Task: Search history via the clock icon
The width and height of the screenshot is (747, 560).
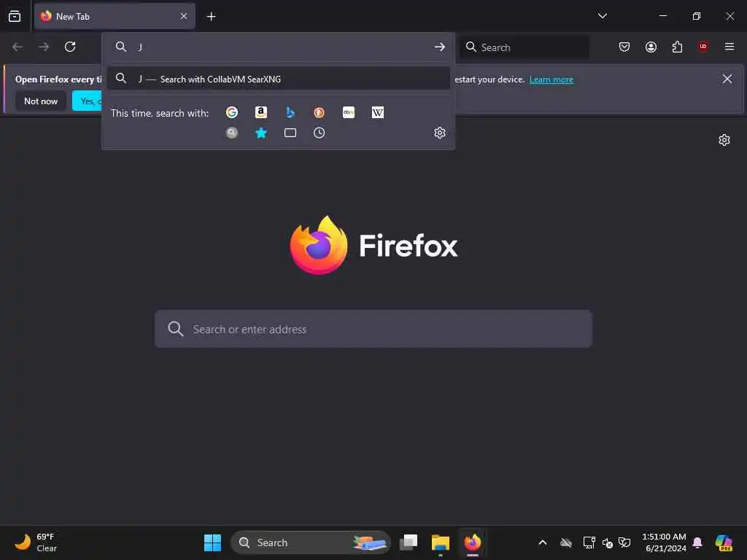Action: click(x=320, y=133)
